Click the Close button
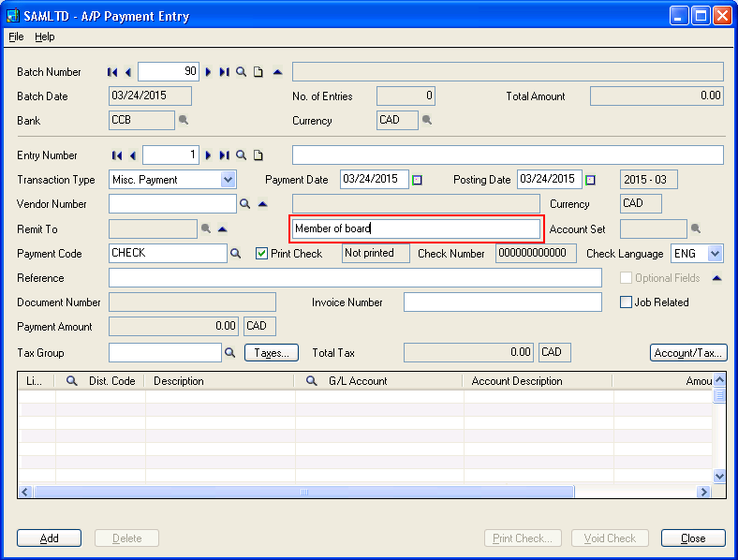This screenshot has height=560, width=738. click(x=693, y=538)
